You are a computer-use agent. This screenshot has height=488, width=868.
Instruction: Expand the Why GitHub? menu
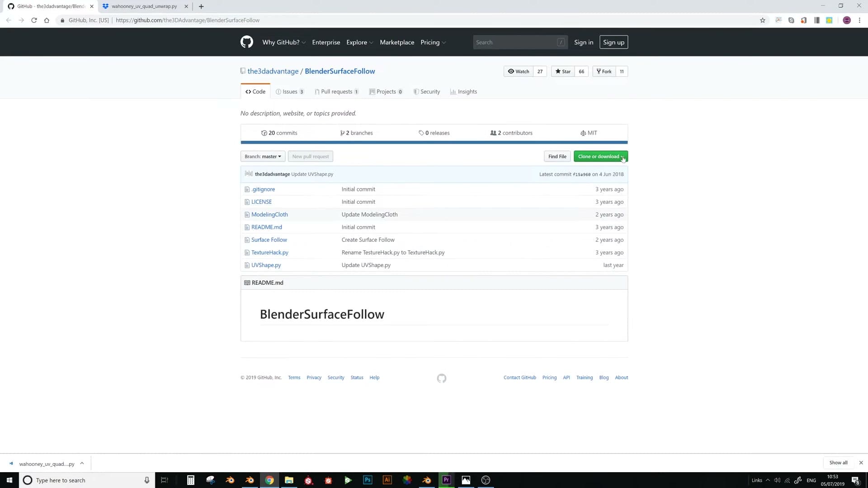pos(284,42)
